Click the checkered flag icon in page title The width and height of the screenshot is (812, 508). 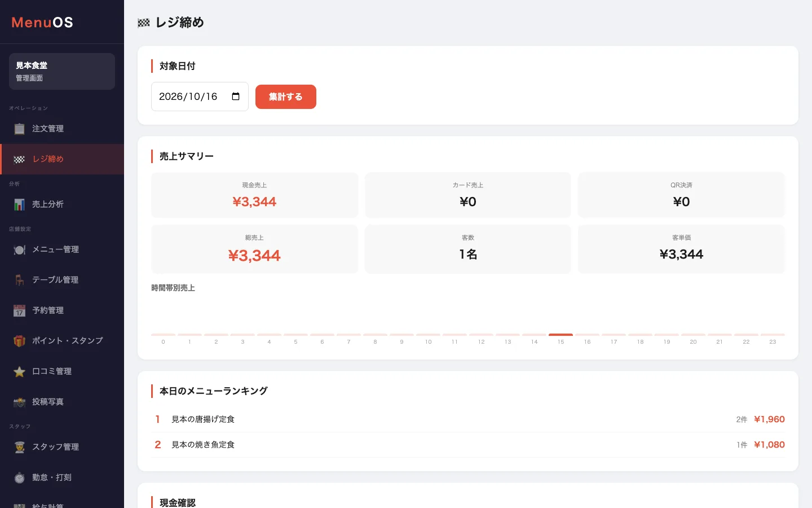[x=144, y=23]
